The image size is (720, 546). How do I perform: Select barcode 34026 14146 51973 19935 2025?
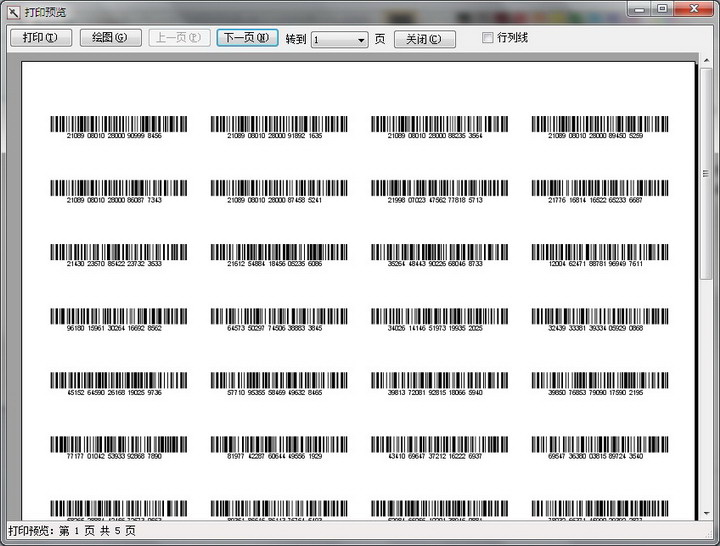tap(439, 320)
